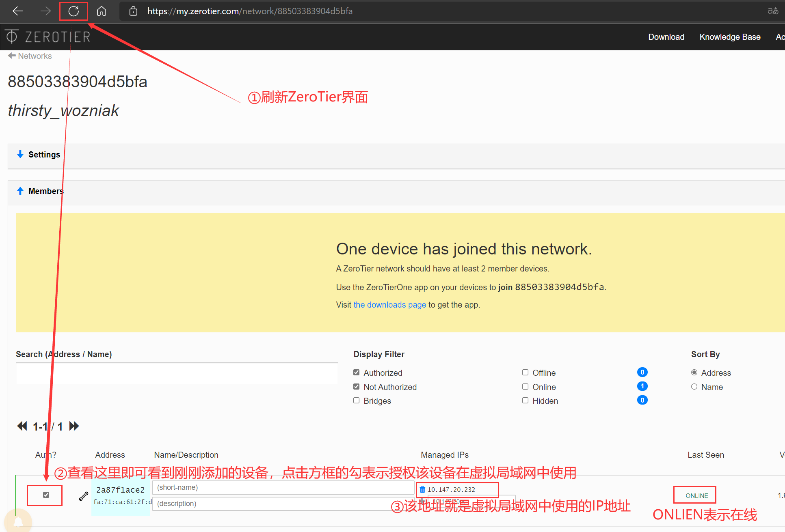Click the ONLINE status of member
Viewport: 785px width, 532px height.
[696, 495]
